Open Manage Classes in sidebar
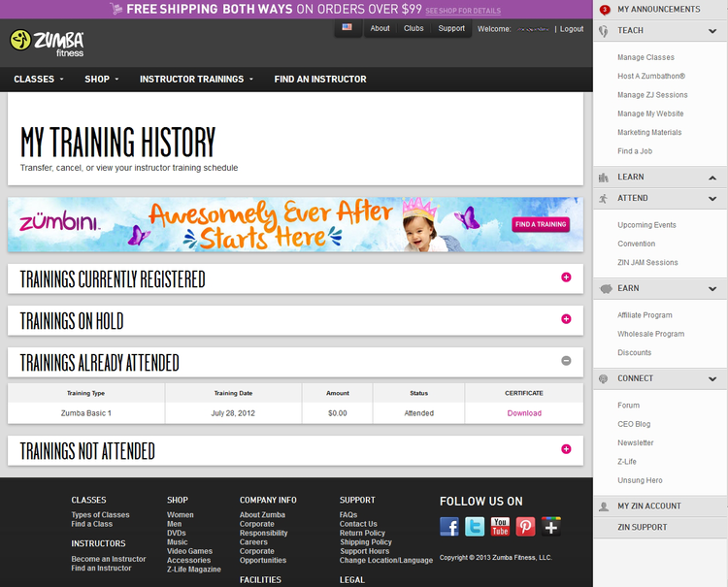Screen dimensions: 728x587 [x=645, y=57]
